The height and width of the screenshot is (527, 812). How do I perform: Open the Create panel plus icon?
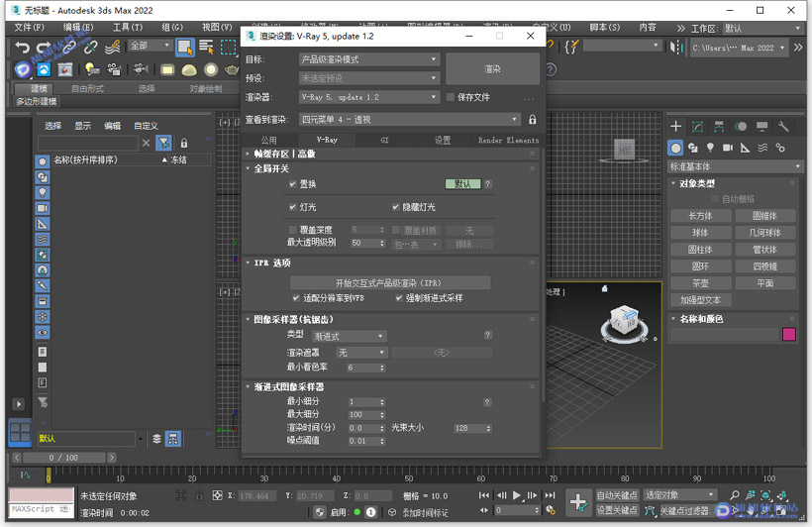[675, 127]
